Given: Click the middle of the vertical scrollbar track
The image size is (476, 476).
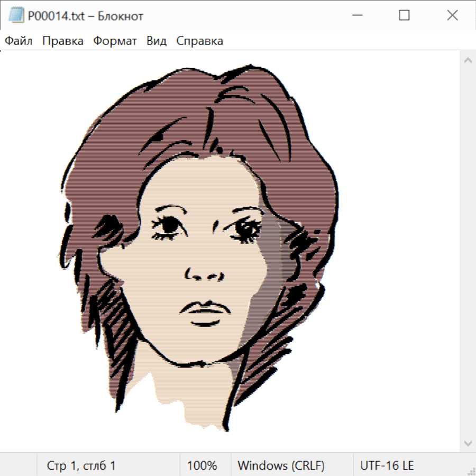Looking at the screenshot, I should click(x=468, y=251).
